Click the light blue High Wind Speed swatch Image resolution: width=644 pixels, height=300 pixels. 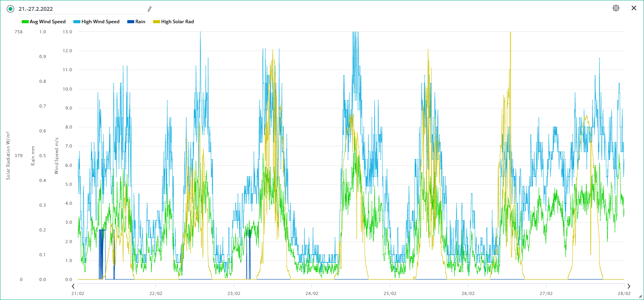tap(77, 22)
